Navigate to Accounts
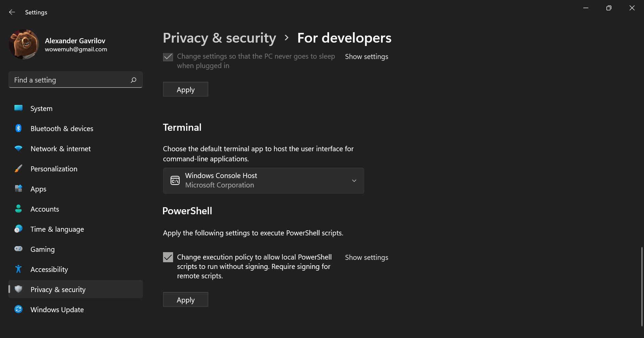 click(x=76, y=209)
